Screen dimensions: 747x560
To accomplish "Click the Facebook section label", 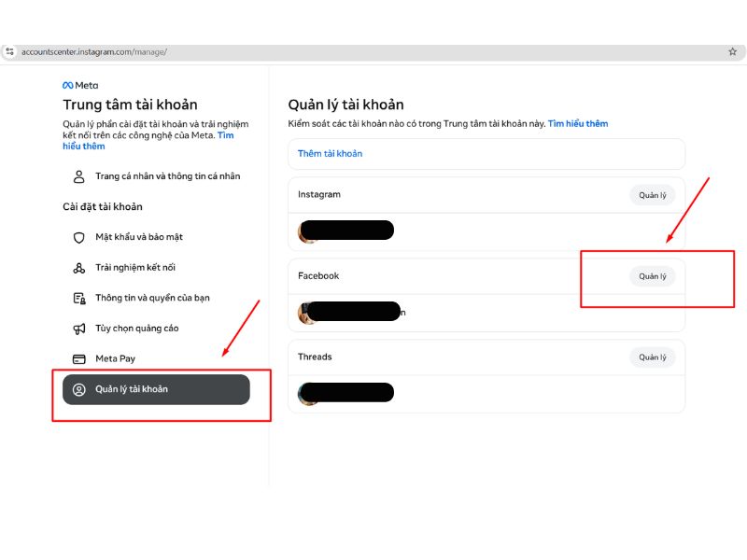I will (x=318, y=275).
